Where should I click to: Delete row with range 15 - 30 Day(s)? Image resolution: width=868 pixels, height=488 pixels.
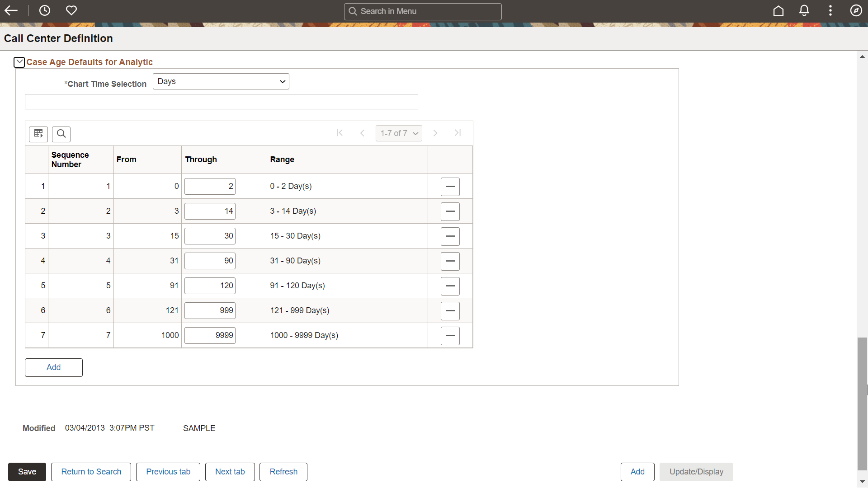450,236
